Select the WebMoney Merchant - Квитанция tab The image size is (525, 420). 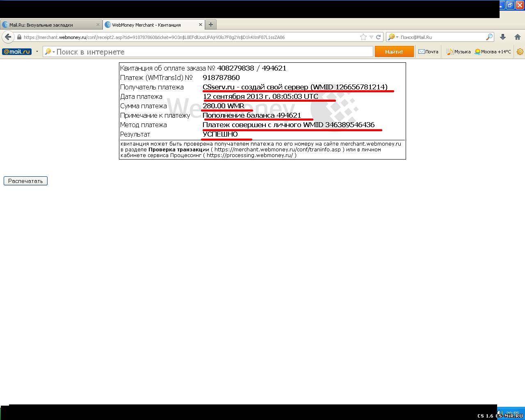click(153, 25)
